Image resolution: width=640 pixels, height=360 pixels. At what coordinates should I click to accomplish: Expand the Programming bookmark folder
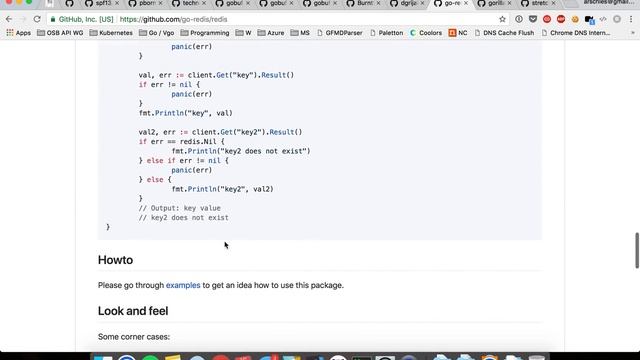(x=204, y=33)
